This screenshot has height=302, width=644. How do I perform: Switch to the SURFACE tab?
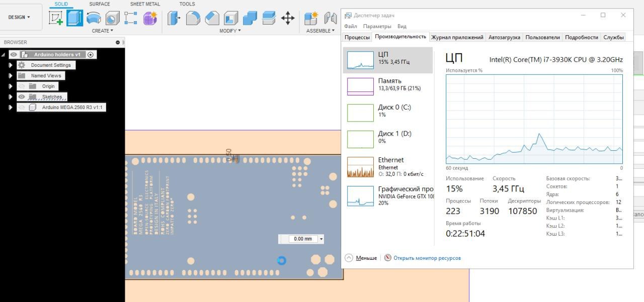tap(100, 4)
